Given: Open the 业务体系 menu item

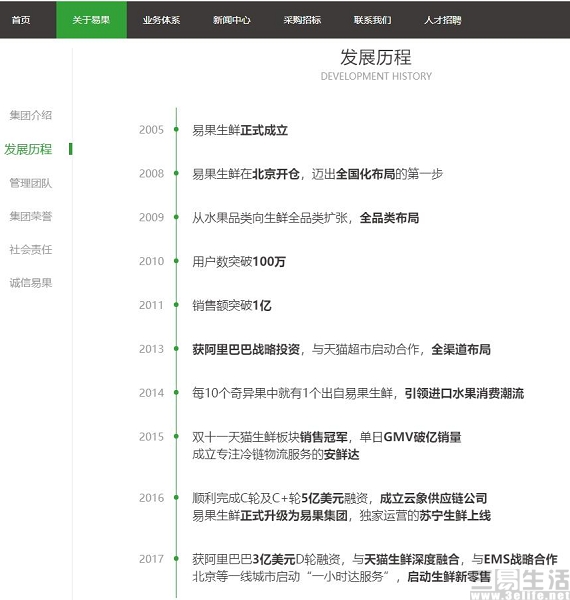Looking at the screenshot, I should pos(161,20).
